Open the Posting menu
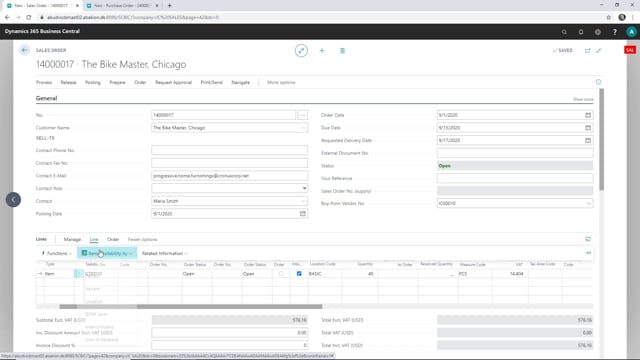Viewport: 640px width, 360px height. click(93, 82)
